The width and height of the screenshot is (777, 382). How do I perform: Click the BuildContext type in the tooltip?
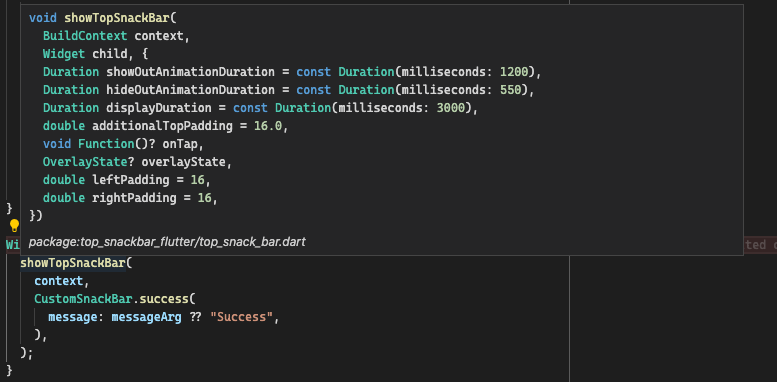(85, 36)
